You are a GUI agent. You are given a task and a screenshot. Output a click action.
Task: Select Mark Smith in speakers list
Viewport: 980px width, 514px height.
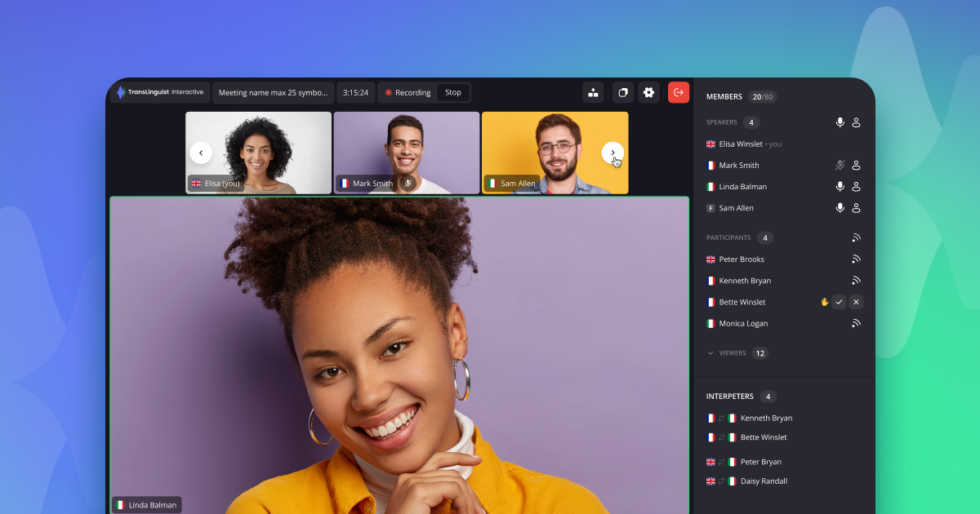pos(739,165)
